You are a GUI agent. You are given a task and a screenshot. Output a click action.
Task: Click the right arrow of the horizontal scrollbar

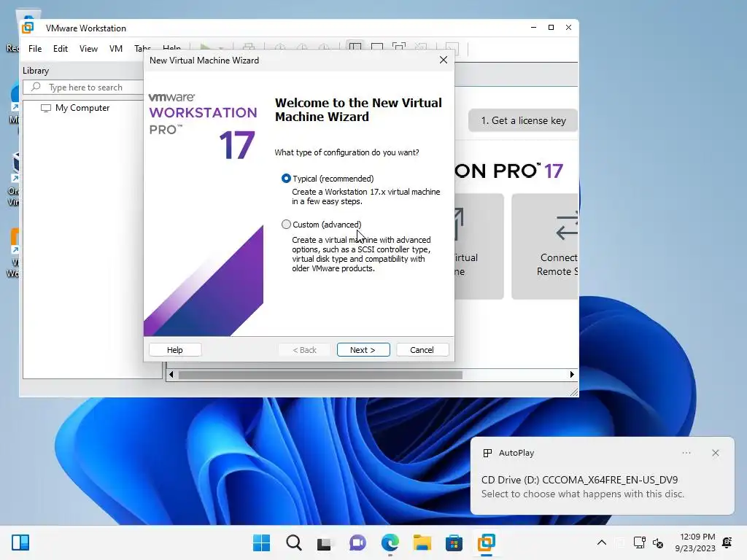tap(572, 375)
